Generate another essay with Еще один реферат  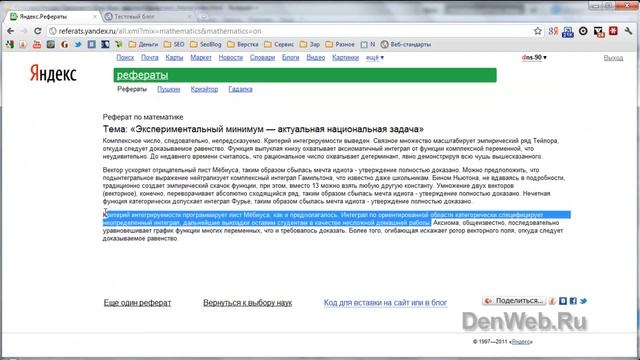[137, 303]
